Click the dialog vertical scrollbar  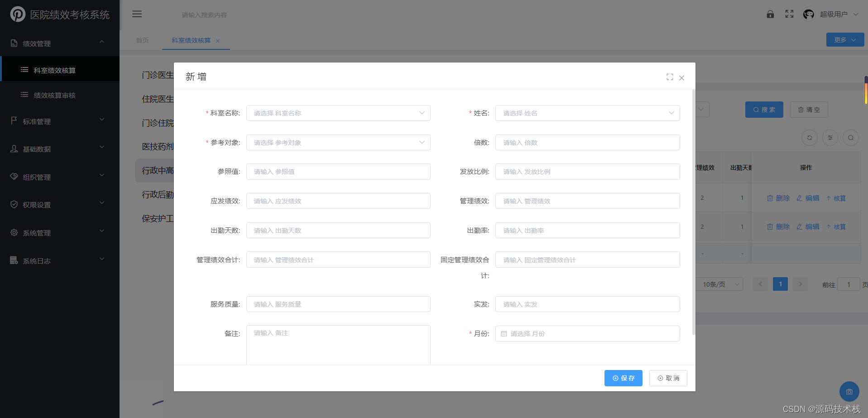[693, 212]
